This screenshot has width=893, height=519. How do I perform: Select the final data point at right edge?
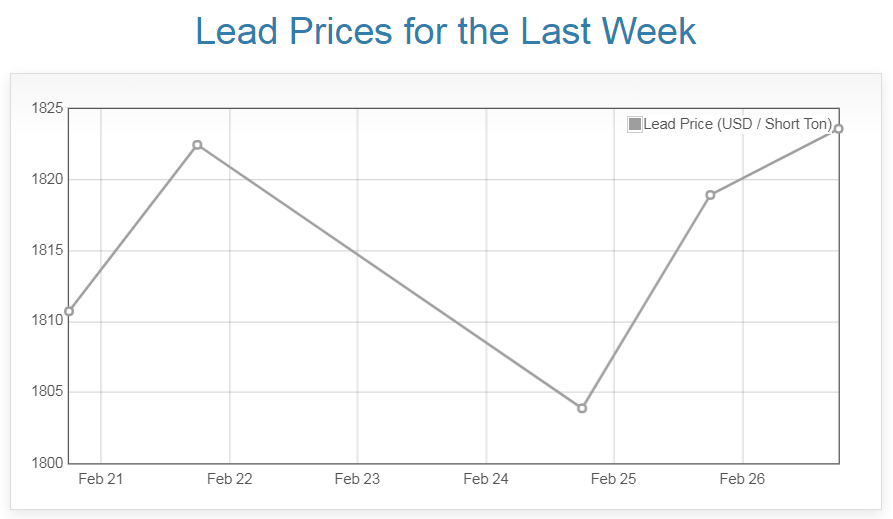tap(838, 128)
